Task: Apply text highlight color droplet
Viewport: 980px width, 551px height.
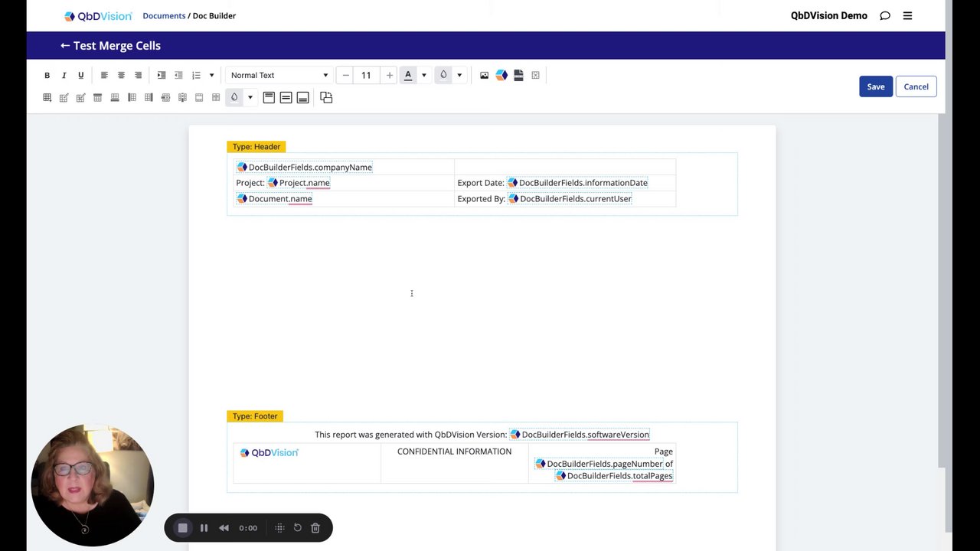Action: (x=443, y=75)
